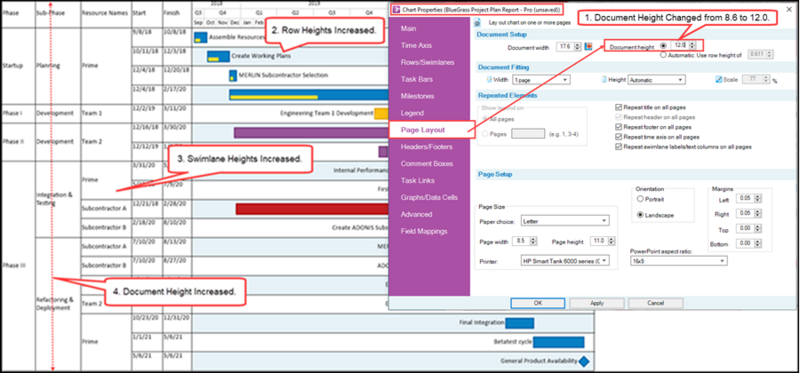The image size is (800, 373).
Task: Select the legend Pages radio button
Action: 485,134
